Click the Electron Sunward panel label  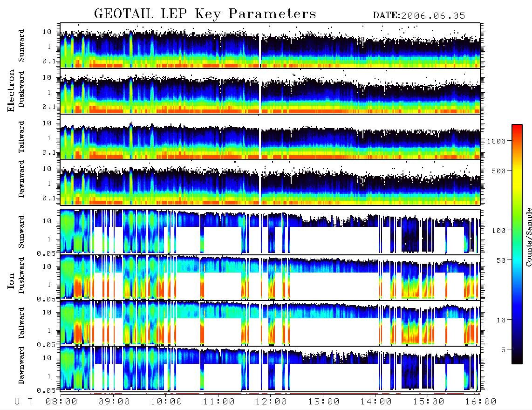pos(21,46)
